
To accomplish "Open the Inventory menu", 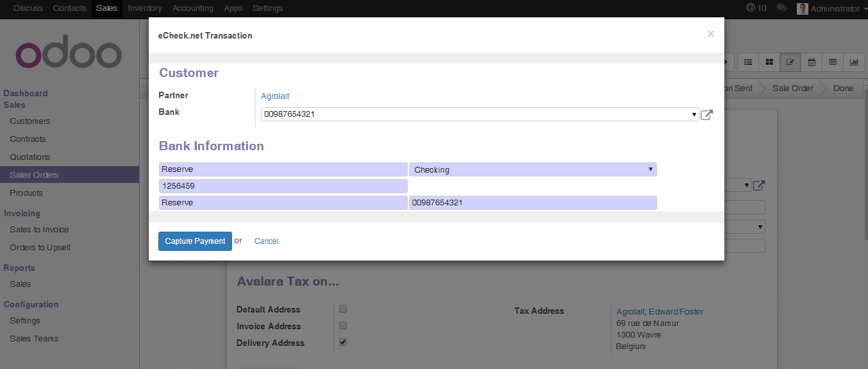I will [145, 8].
